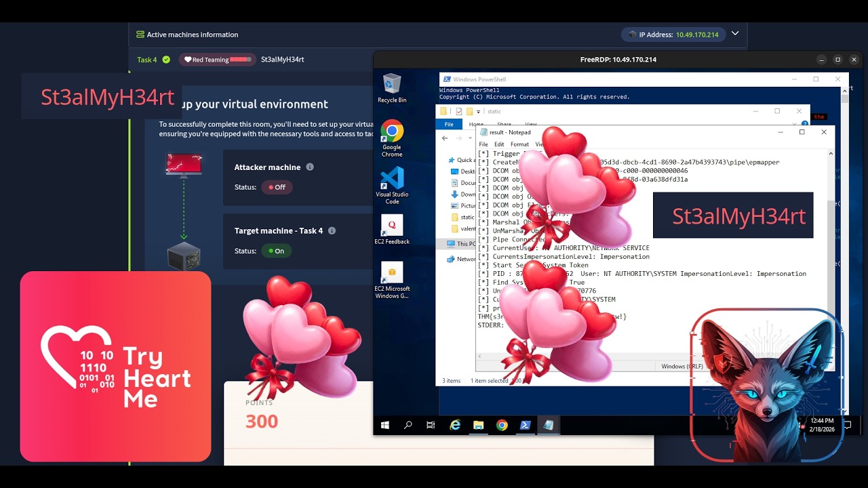Open the Recycle Bin desktop icon
Image resolution: width=868 pixels, height=488 pixels.
tap(392, 88)
